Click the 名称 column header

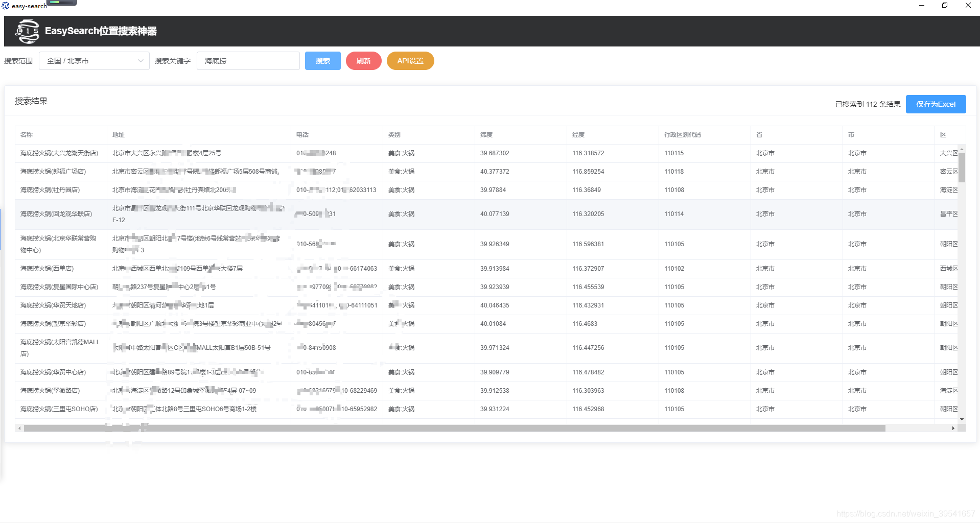point(27,135)
